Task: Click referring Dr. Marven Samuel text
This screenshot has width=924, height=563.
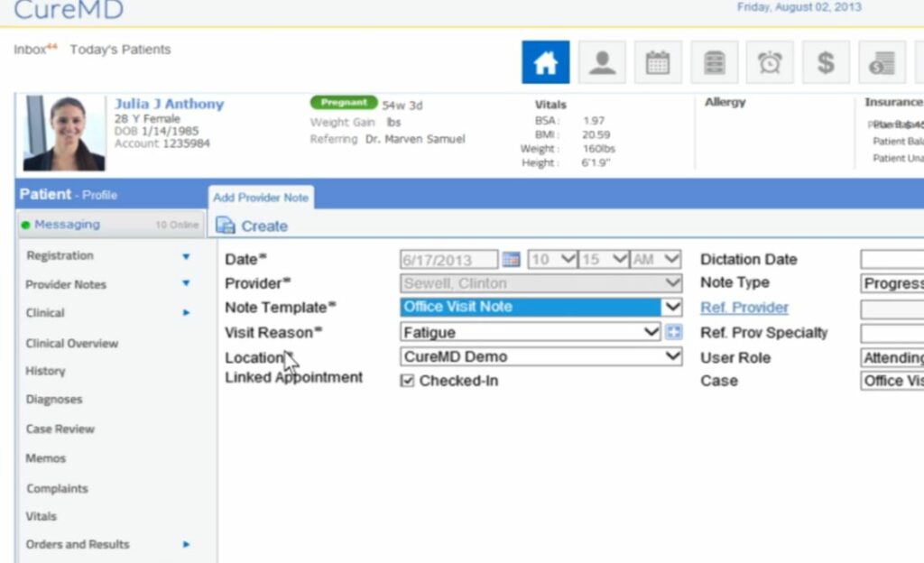Action: (415, 139)
